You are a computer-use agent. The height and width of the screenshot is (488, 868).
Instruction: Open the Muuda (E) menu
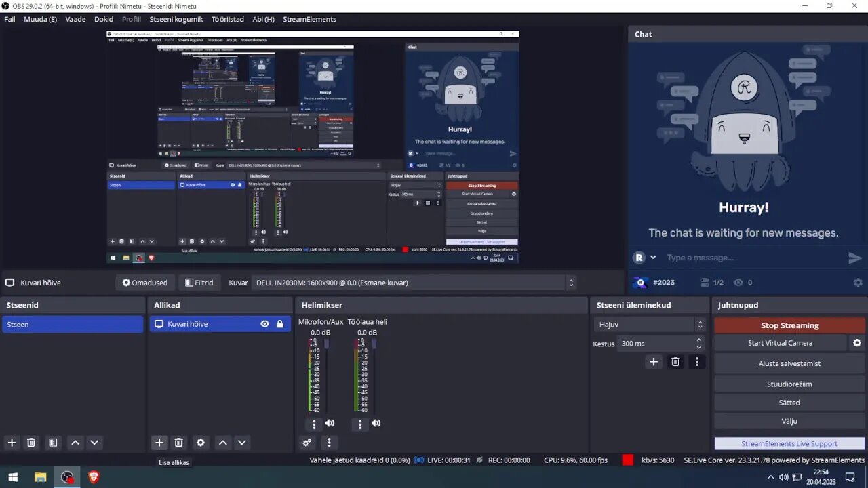[x=40, y=19]
